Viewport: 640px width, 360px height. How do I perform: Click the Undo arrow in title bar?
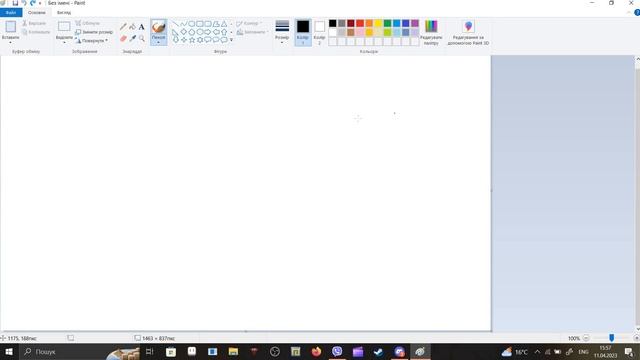click(x=24, y=3)
